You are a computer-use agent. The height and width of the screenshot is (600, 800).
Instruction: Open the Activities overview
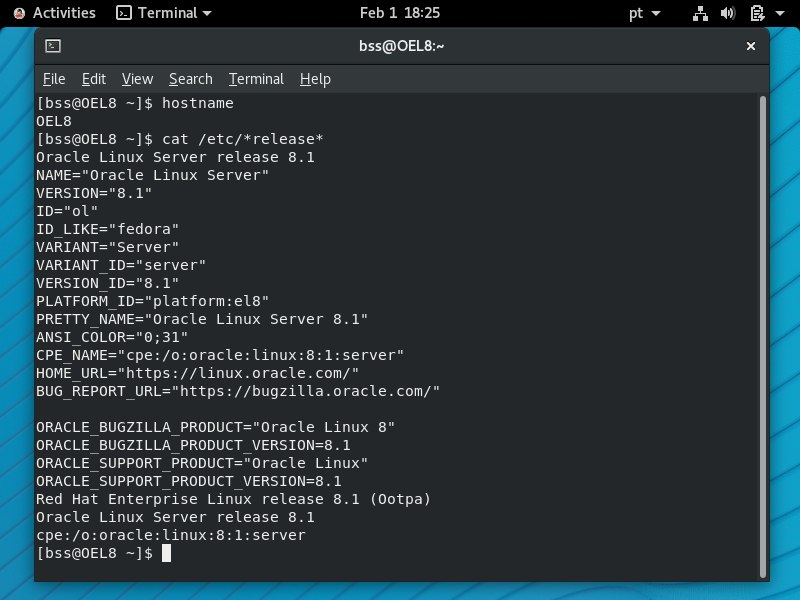pos(64,13)
